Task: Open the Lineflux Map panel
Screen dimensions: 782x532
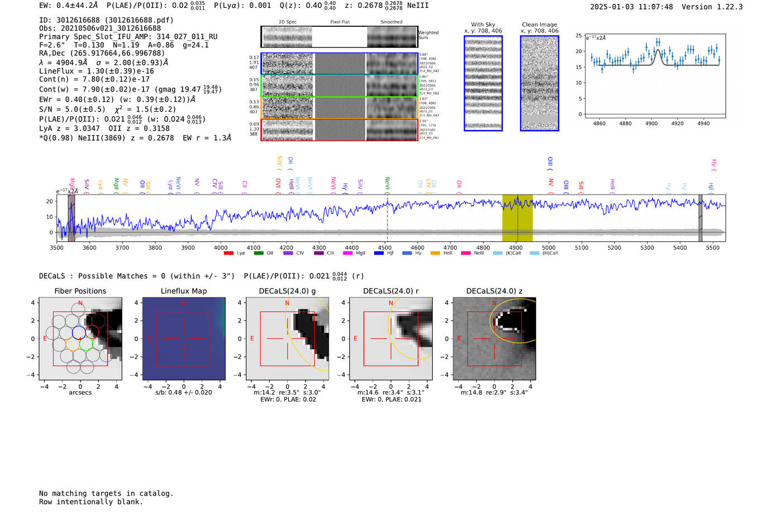Action: [x=184, y=338]
